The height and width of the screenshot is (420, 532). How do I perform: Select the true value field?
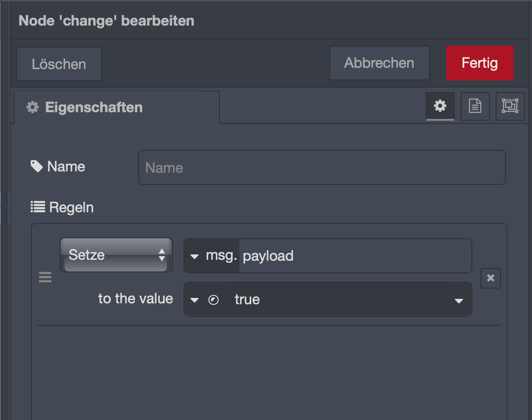pos(339,299)
